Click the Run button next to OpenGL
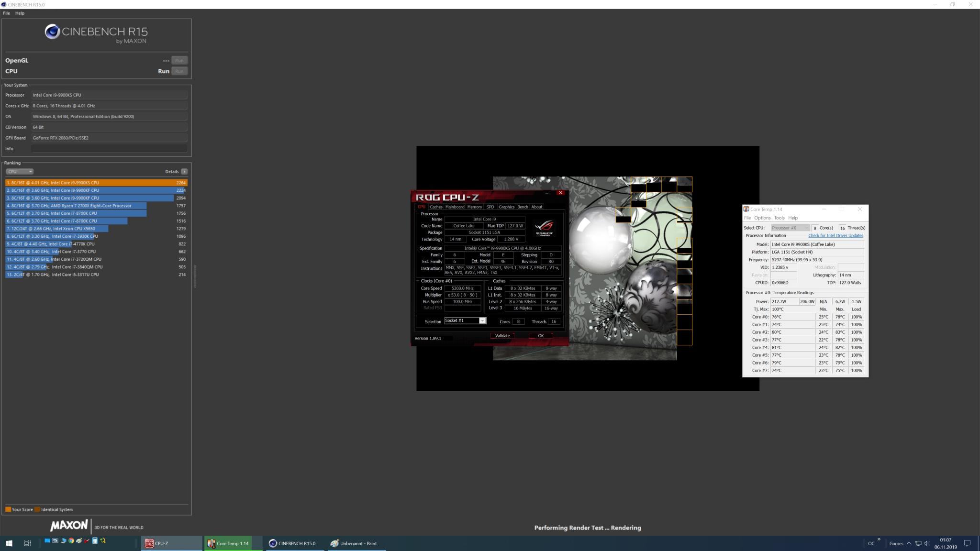Screen dimensions: 980x551 point(179,60)
